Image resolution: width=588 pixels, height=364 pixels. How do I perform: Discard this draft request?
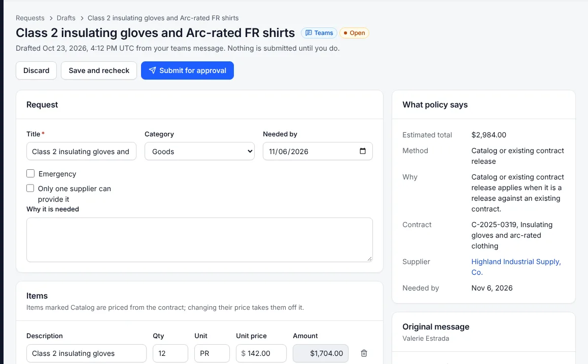point(37,70)
